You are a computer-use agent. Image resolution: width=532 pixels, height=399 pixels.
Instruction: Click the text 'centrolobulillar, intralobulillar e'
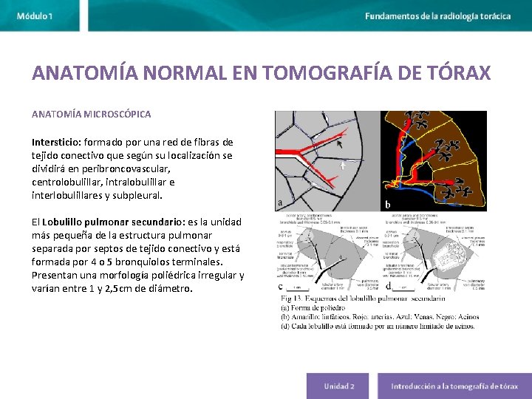(x=103, y=183)
